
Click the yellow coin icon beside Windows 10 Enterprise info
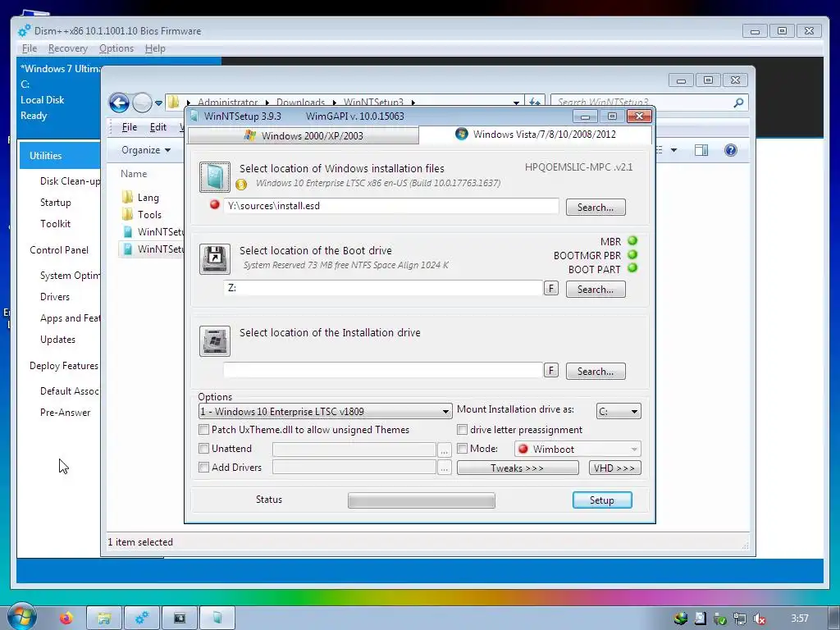241,185
